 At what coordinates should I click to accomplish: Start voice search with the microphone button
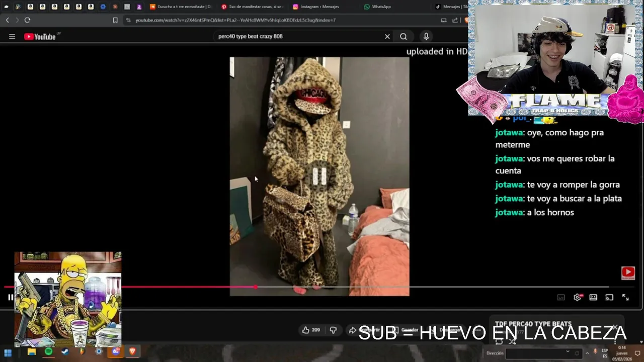[426, 36]
